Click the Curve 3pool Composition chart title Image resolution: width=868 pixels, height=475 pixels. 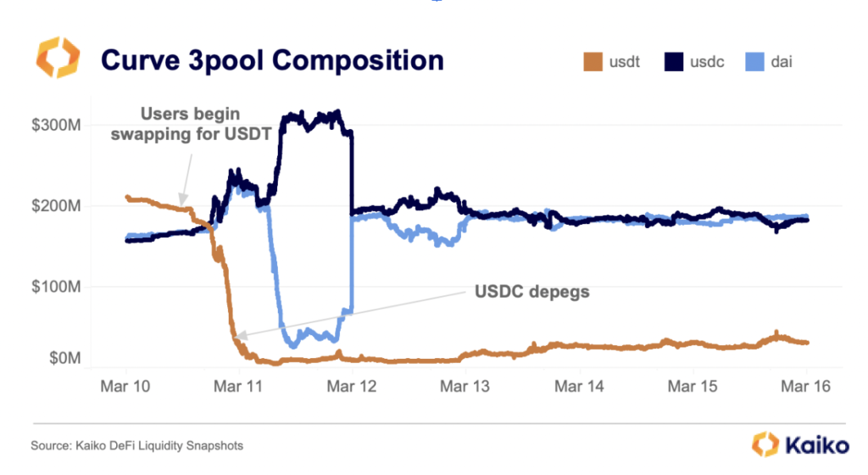coord(272,60)
